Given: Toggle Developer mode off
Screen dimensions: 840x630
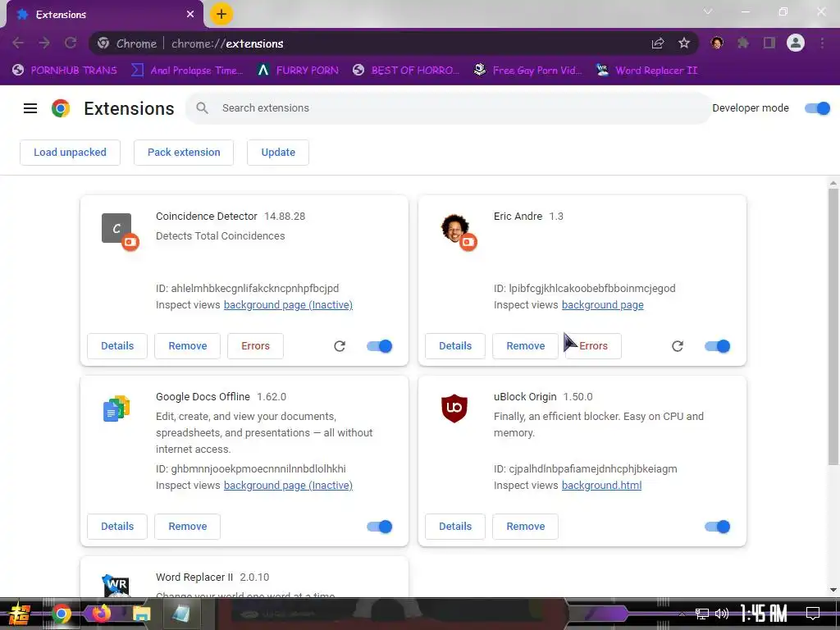Looking at the screenshot, I should pos(818,108).
